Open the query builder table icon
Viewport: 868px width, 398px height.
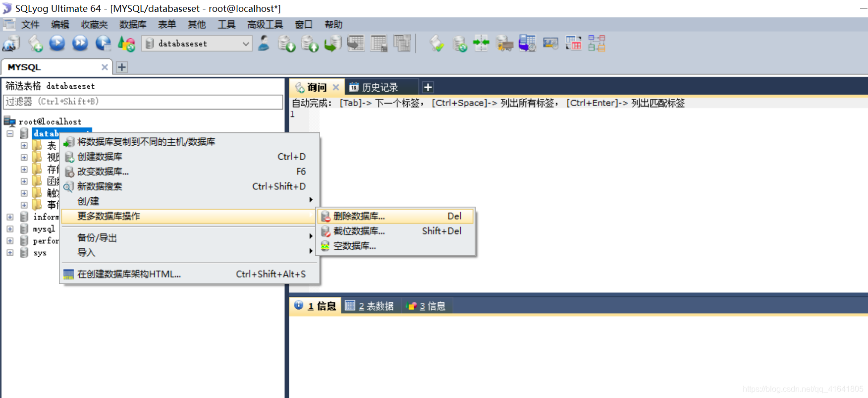point(574,44)
